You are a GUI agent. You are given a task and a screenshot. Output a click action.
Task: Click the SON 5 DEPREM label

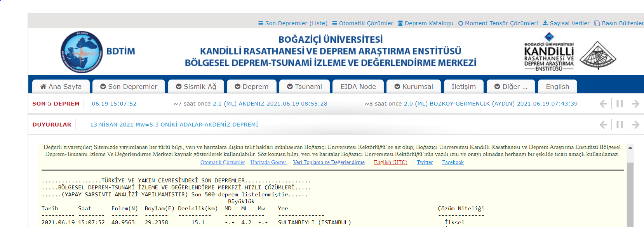click(56, 104)
